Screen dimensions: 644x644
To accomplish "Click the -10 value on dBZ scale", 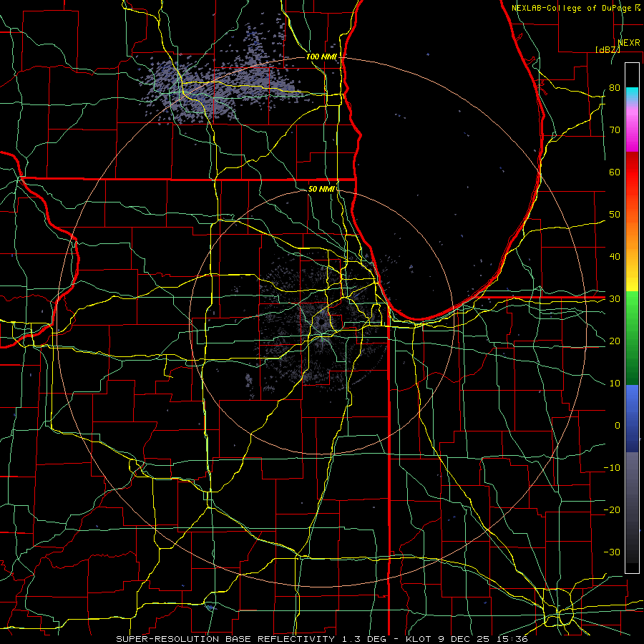I will 612,468.
